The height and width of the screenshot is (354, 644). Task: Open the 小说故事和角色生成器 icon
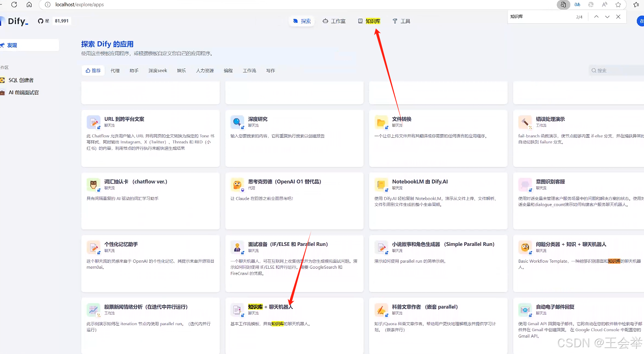click(381, 247)
